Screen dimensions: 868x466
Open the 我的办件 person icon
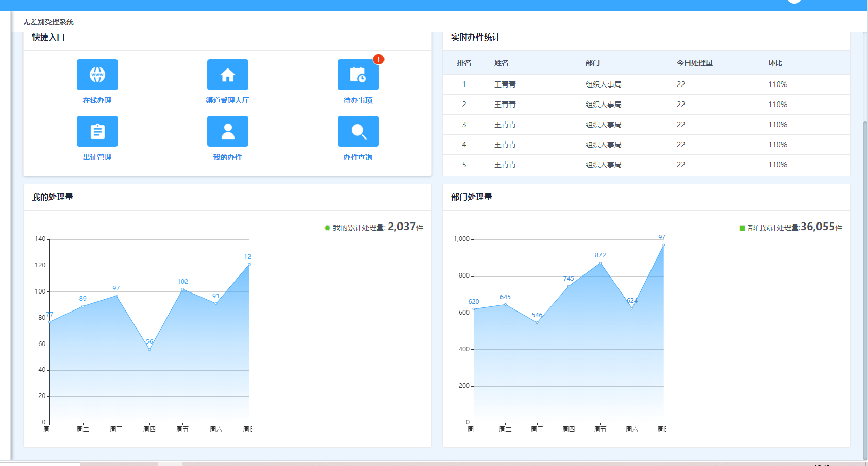[228, 131]
